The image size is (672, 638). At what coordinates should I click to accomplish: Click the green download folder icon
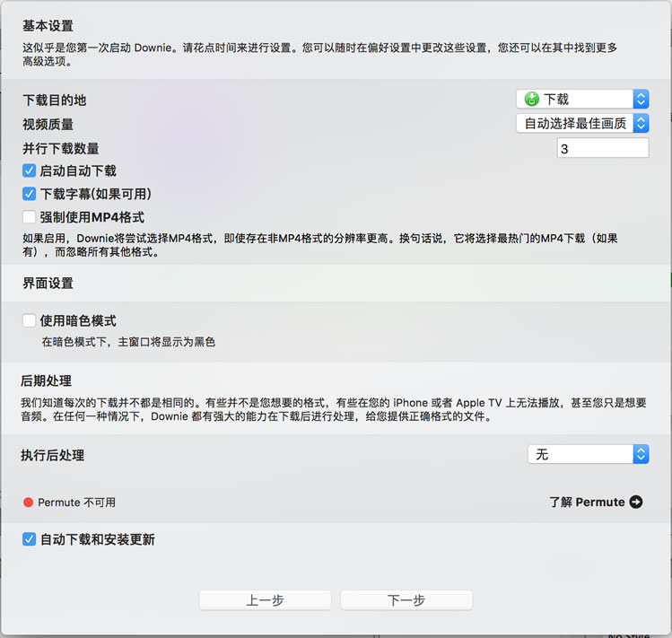click(x=531, y=99)
